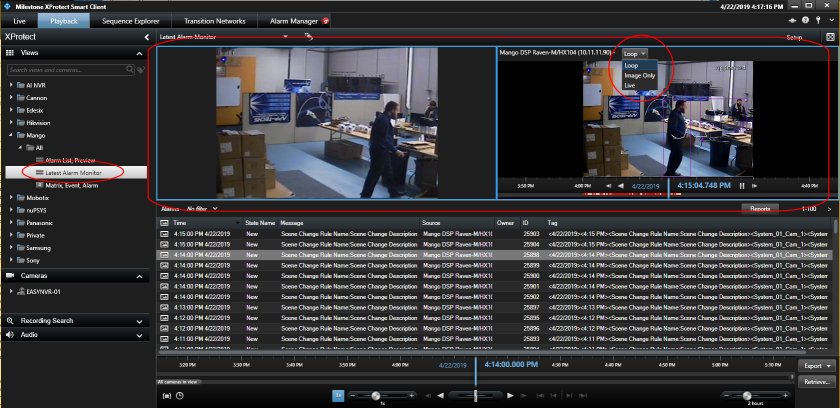Click the Export button
The height and width of the screenshot is (408, 840).
tap(817, 366)
